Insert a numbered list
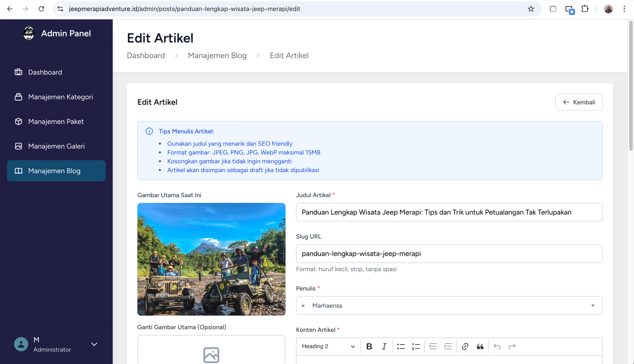This screenshot has height=364, width=634. coord(416,347)
